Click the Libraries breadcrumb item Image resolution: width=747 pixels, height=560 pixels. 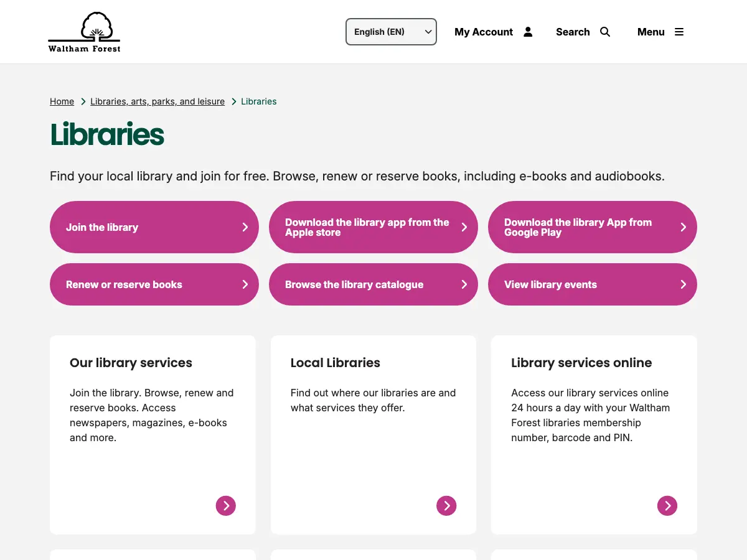tap(259, 101)
